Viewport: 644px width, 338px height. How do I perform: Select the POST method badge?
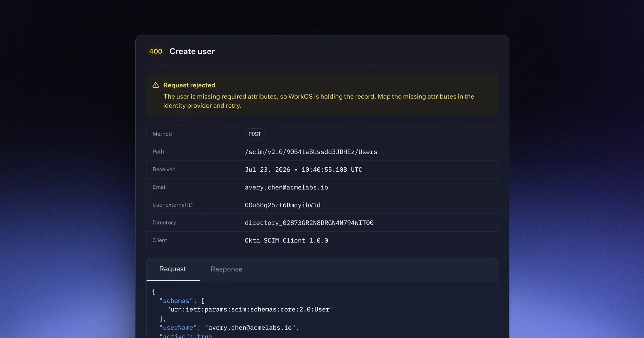pos(255,134)
